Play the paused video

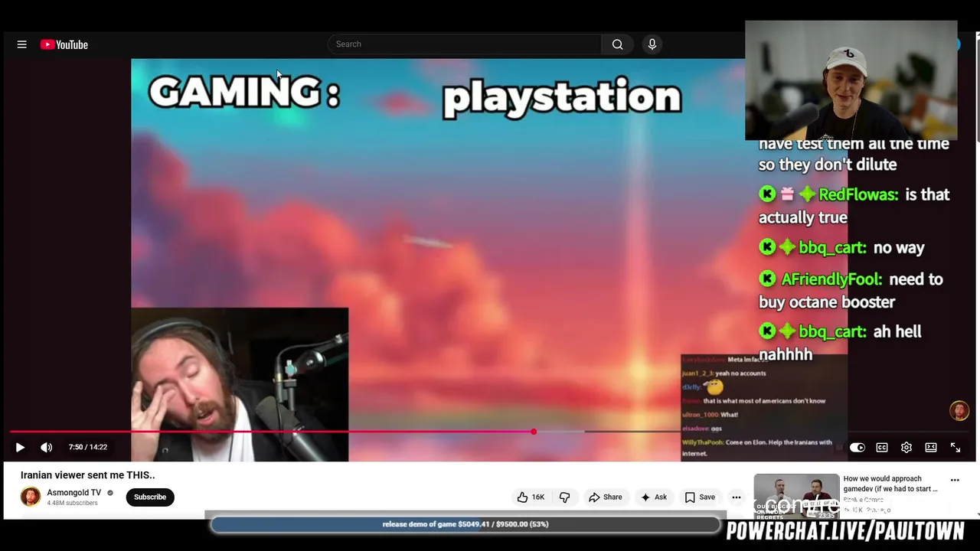pos(20,447)
